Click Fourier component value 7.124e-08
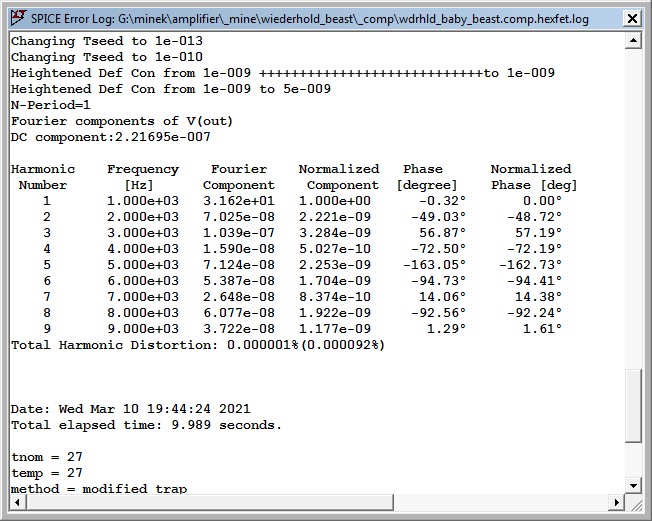This screenshot has width=652, height=521. pyautogui.click(x=239, y=265)
